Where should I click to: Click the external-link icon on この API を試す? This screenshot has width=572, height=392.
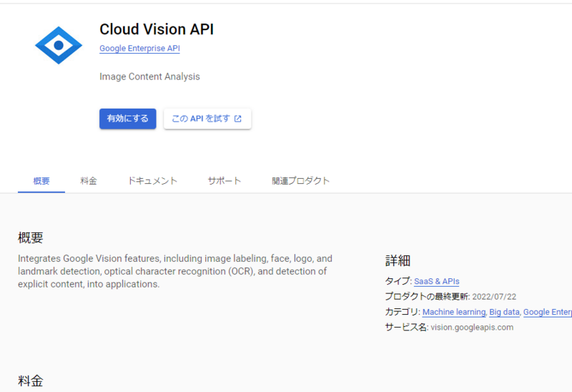[238, 119]
